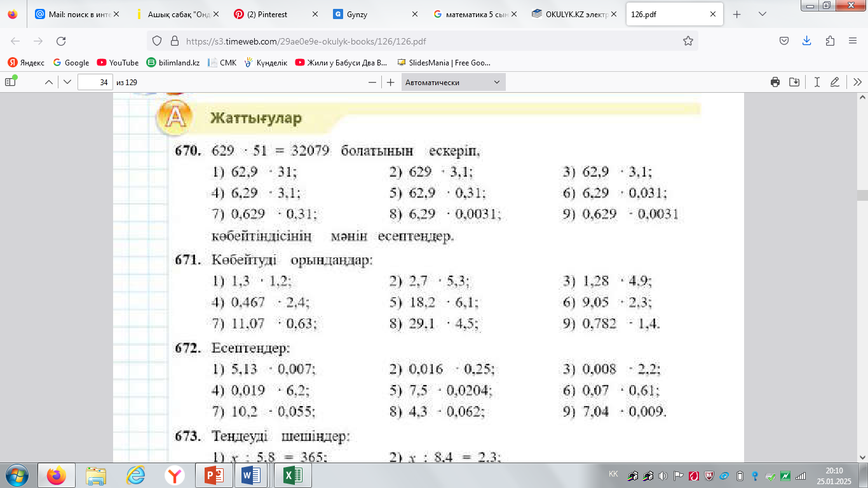Close the Gynzy tab
868x488 pixels.
click(415, 14)
